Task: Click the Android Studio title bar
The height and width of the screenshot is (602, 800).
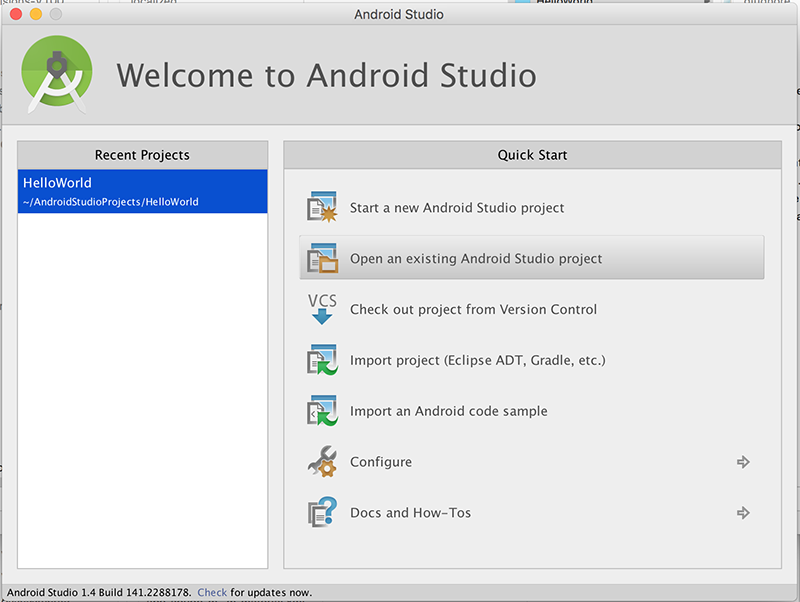Action: [x=398, y=14]
